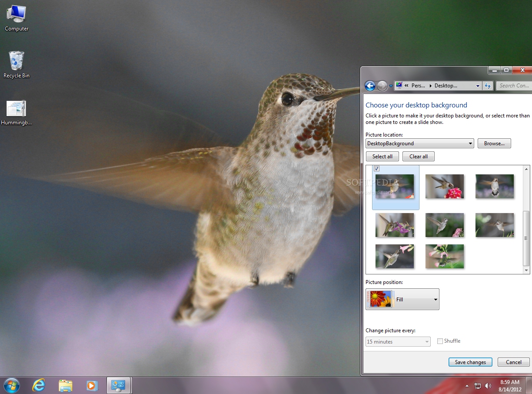Click the Show desktop strip at taskbar end
The height and width of the screenshot is (394, 532).
point(529,385)
